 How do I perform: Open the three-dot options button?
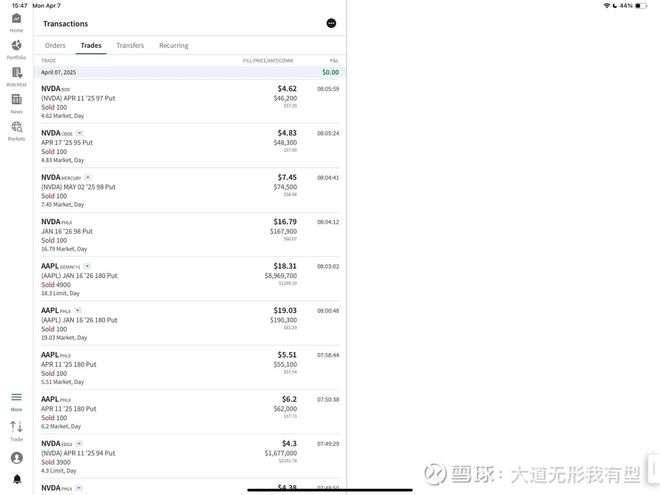point(331,23)
